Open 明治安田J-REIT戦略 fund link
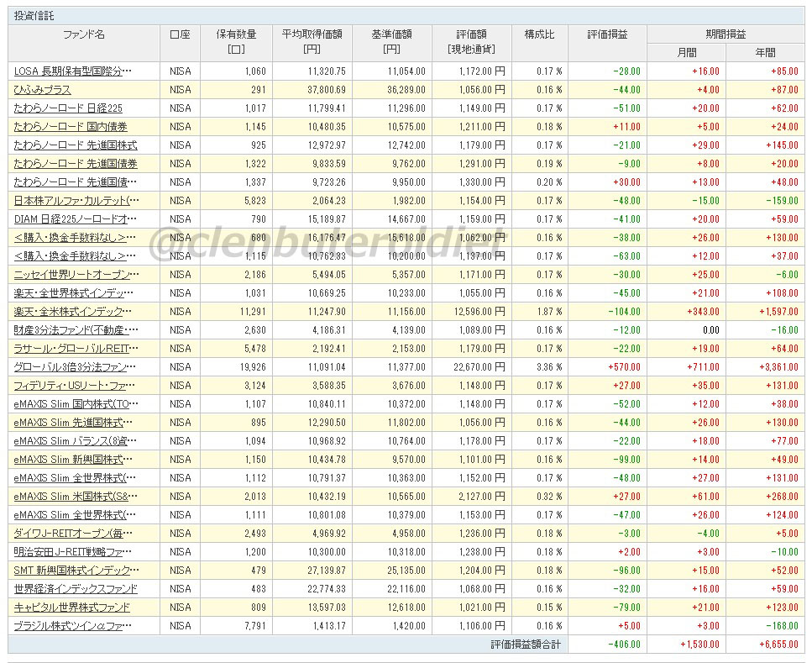This screenshot has width=812, height=663. [x=73, y=552]
